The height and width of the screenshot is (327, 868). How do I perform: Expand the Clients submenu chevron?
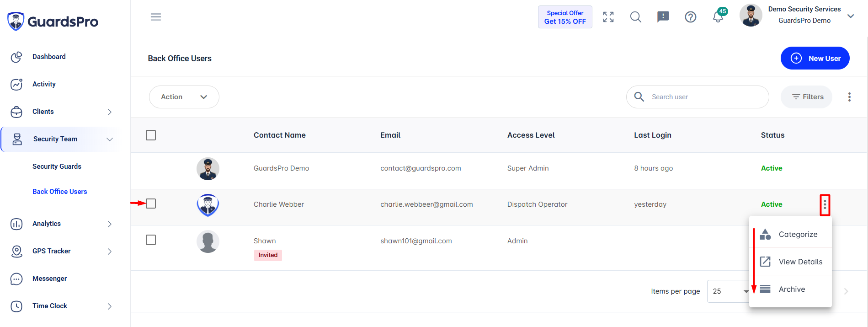click(x=110, y=112)
